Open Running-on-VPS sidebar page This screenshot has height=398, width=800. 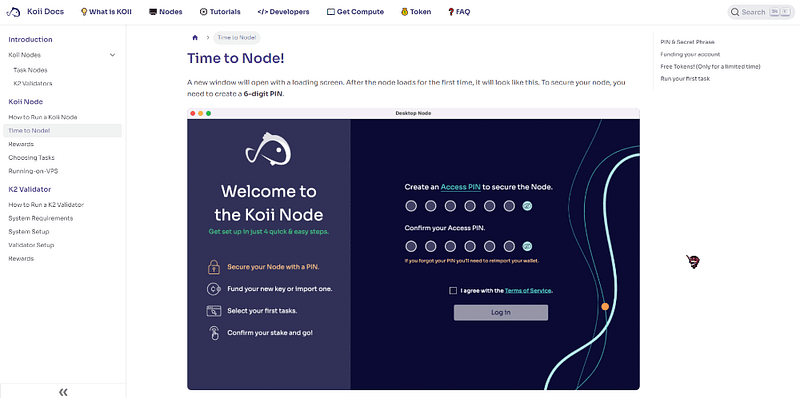pos(33,171)
